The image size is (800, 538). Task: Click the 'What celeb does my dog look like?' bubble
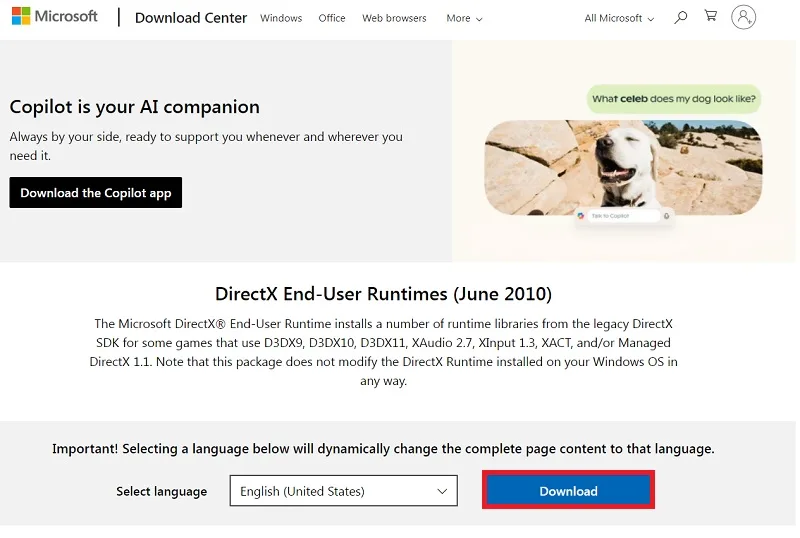click(x=673, y=99)
